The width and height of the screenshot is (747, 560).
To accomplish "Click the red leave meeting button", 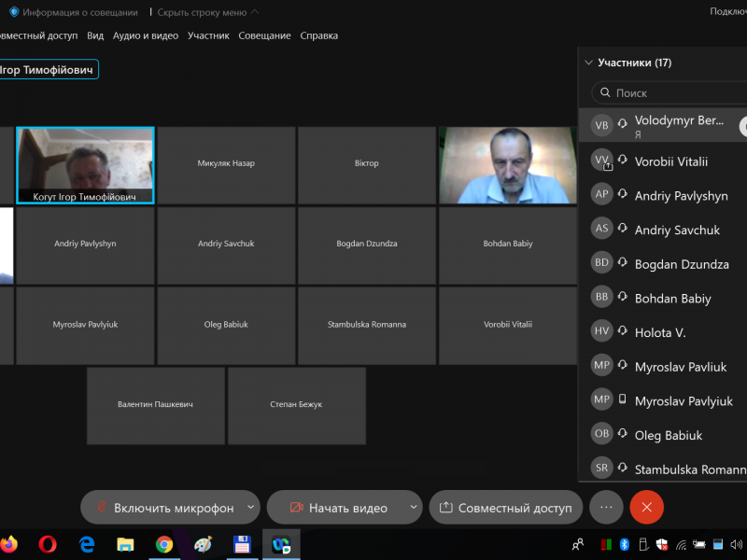I will [x=646, y=508].
